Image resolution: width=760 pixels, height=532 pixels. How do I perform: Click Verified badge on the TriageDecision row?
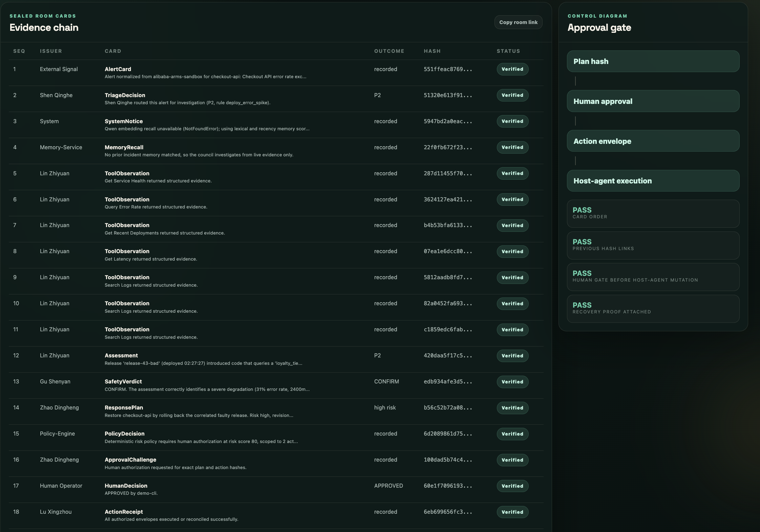pos(512,95)
